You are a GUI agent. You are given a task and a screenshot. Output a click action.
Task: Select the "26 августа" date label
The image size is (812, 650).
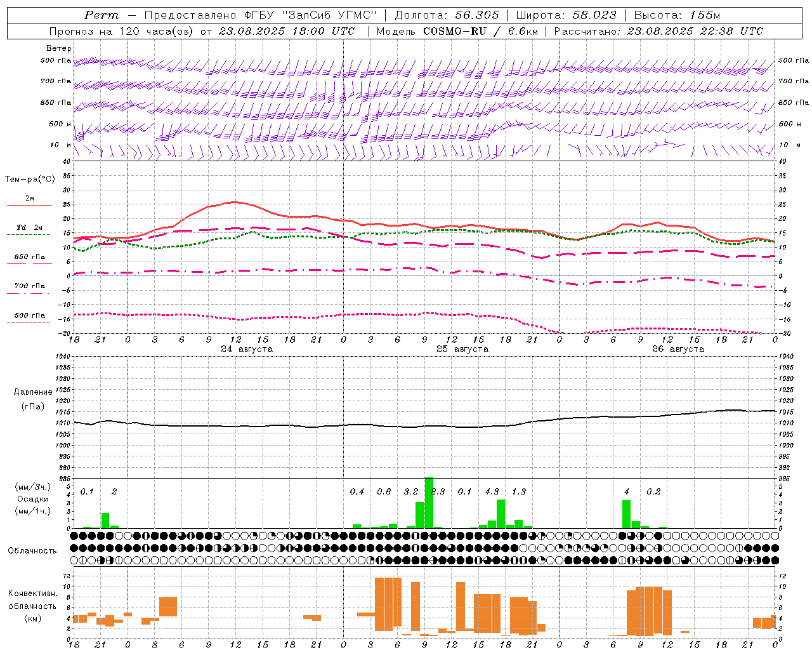[x=678, y=349]
